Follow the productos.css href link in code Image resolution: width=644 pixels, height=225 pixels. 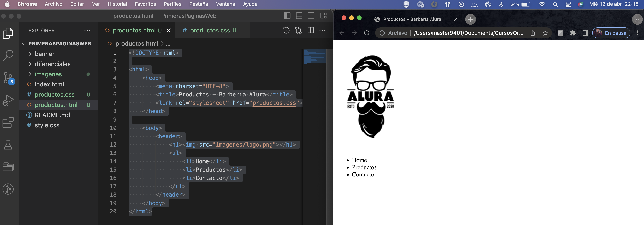click(274, 103)
